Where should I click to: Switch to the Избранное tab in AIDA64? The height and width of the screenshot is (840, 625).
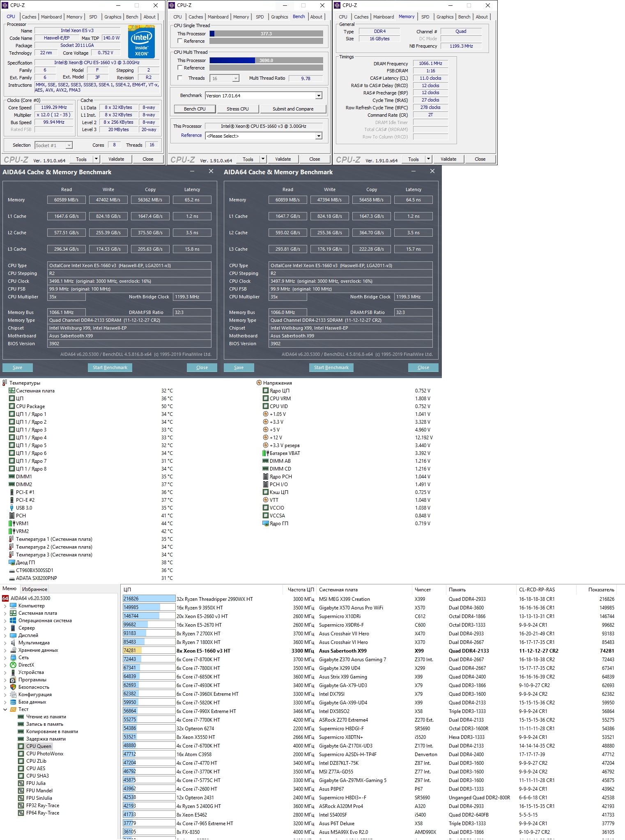click(35, 589)
